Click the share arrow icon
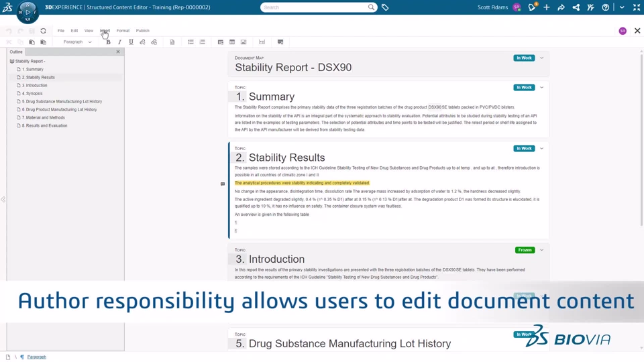The width and height of the screenshot is (644, 362). [561, 7]
